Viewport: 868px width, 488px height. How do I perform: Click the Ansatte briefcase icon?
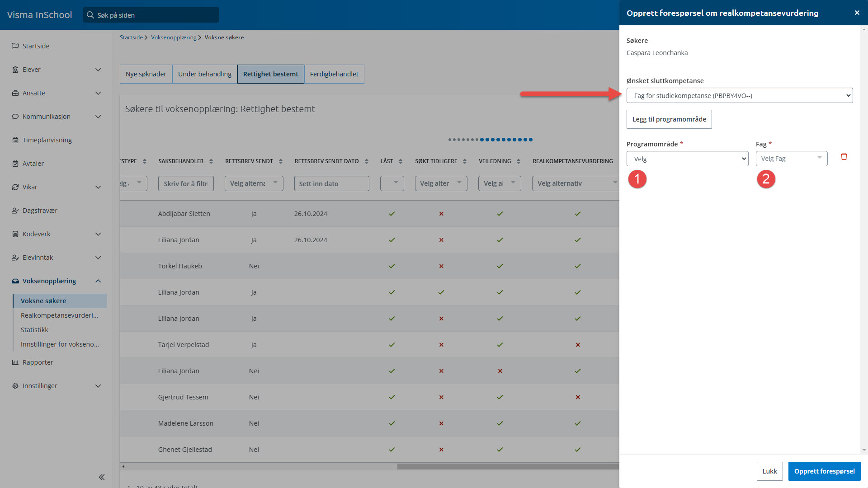(x=15, y=93)
